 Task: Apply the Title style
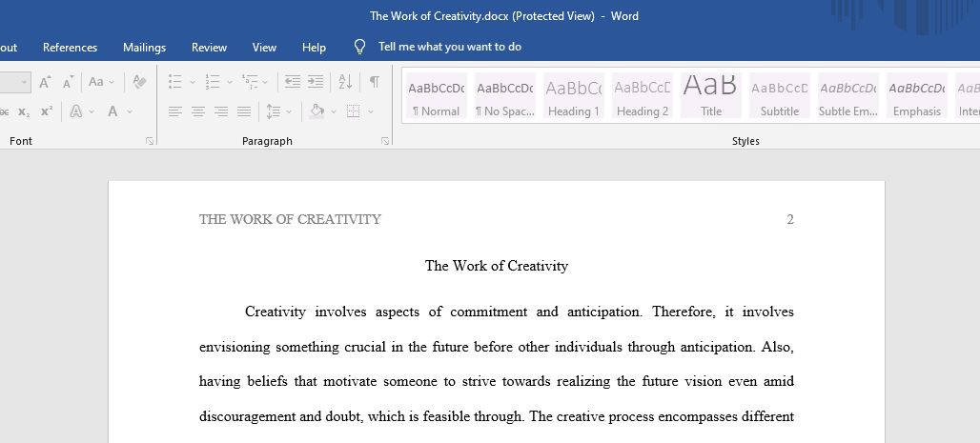tap(710, 95)
